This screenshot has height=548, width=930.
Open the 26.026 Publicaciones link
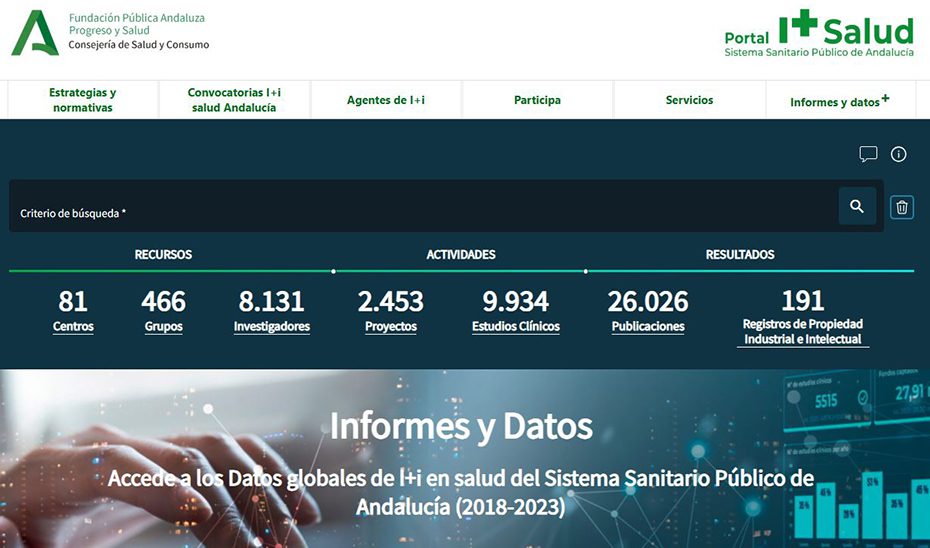648,311
